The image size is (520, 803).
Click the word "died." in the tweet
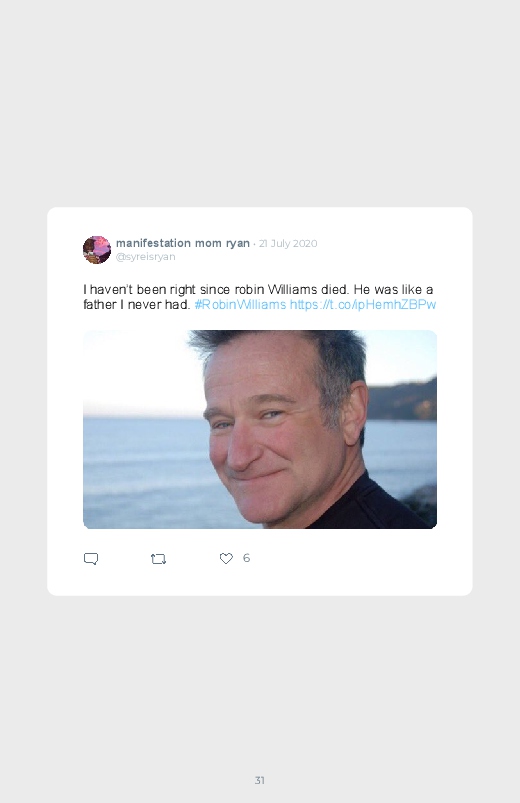click(335, 289)
